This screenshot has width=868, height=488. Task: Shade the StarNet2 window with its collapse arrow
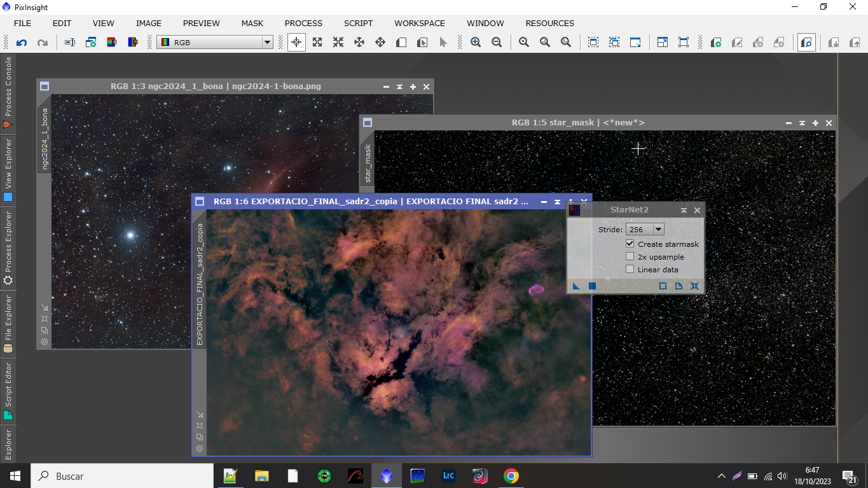tap(684, 210)
